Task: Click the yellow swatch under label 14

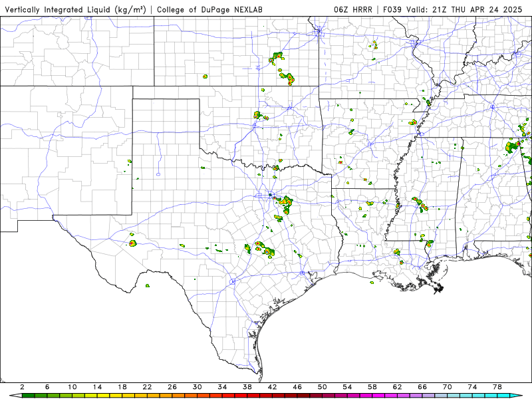Action: click(104, 396)
